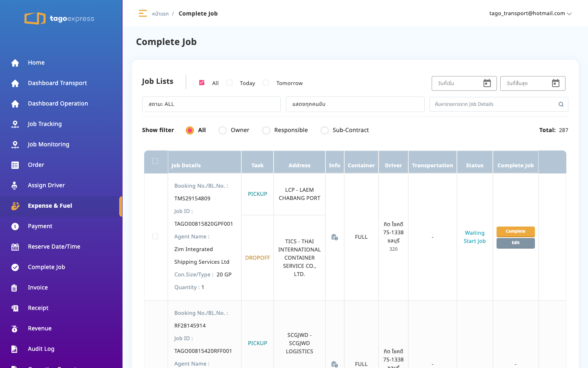Open the end date calendar icon
This screenshot has height=368, width=588.
(556, 83)
